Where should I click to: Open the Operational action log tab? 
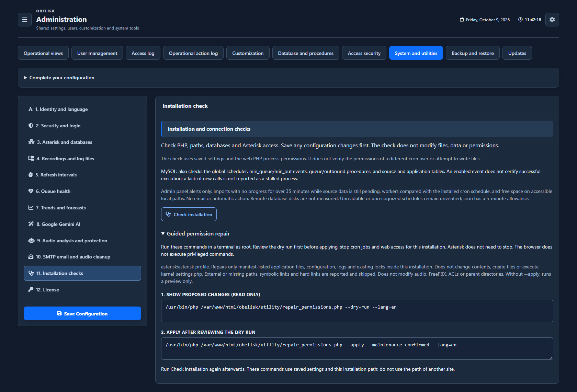click(193, 53)
